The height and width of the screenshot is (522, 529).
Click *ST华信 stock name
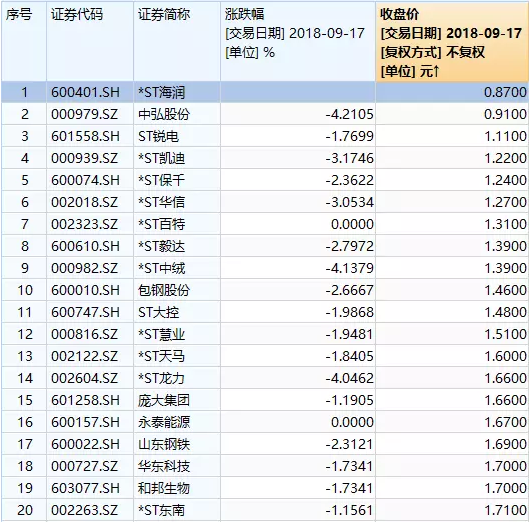pyautogui.click(x=162, y=202)
